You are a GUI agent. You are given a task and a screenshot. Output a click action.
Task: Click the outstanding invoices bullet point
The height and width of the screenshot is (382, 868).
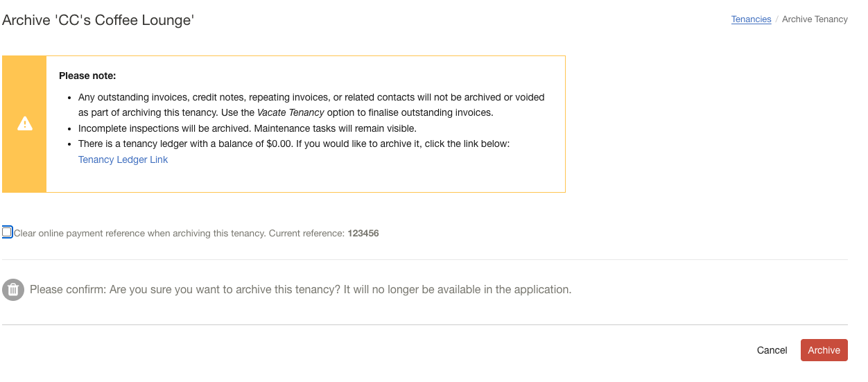(x=311, y=98)
